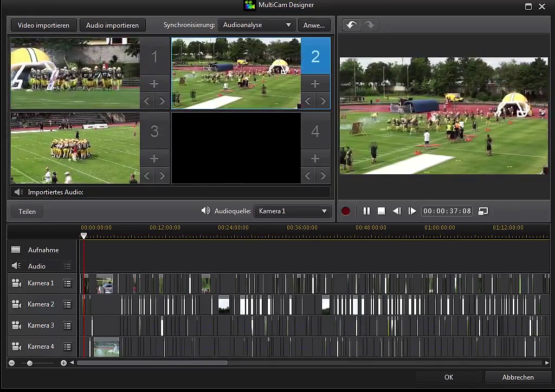Step to previous frame
This screenshot has width=555, height=392.
tap(397, 211)
